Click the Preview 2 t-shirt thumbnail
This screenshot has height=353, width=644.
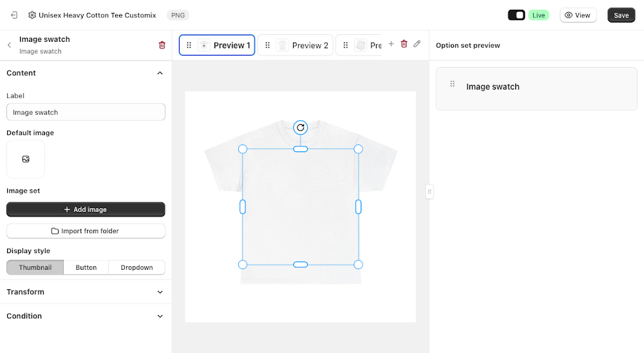pos(282,45)
